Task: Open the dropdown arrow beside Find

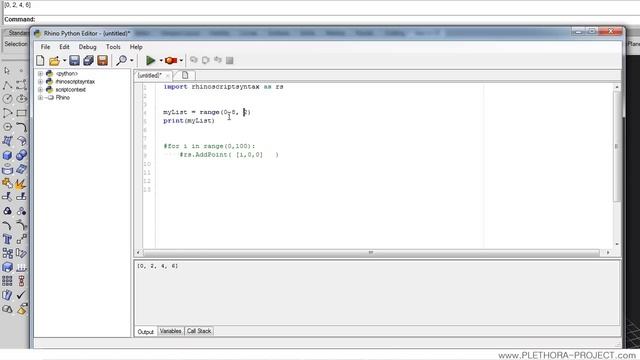Action: 131,60
